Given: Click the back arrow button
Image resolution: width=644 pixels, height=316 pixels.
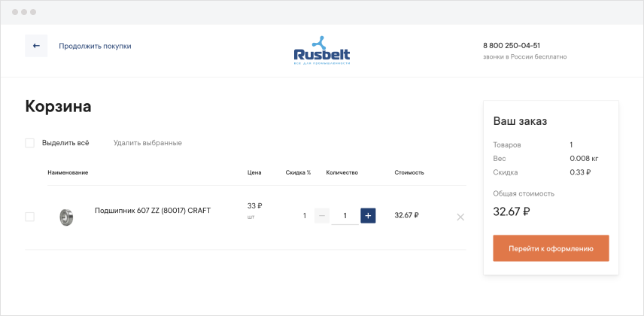Looking at the screenshot, I should click(x=36, y=46).
